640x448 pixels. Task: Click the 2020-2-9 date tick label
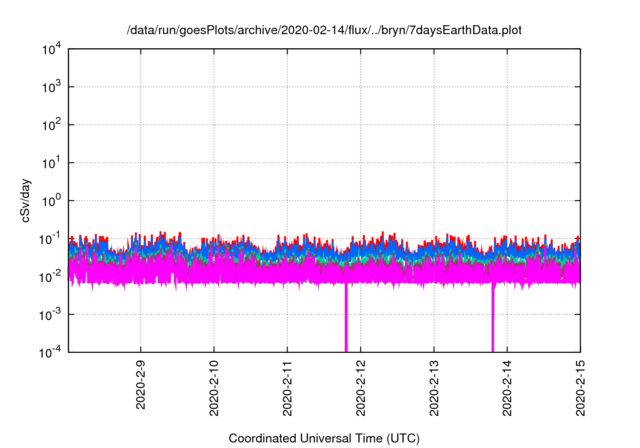(x=141, y=382)
